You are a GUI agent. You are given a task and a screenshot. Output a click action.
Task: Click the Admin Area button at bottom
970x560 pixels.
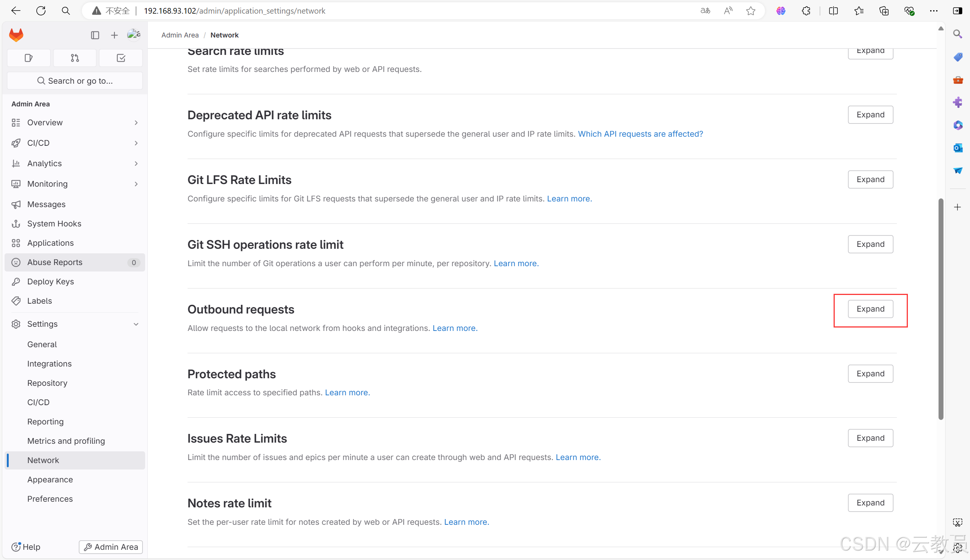click(111, 547)
